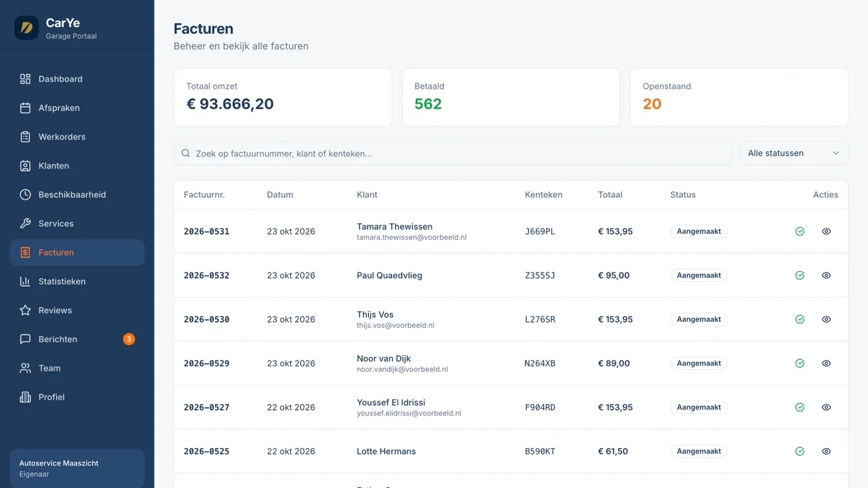Click the Aangemaakt status badge for 2026-0531
868x488 pixels.
(699, 231)
